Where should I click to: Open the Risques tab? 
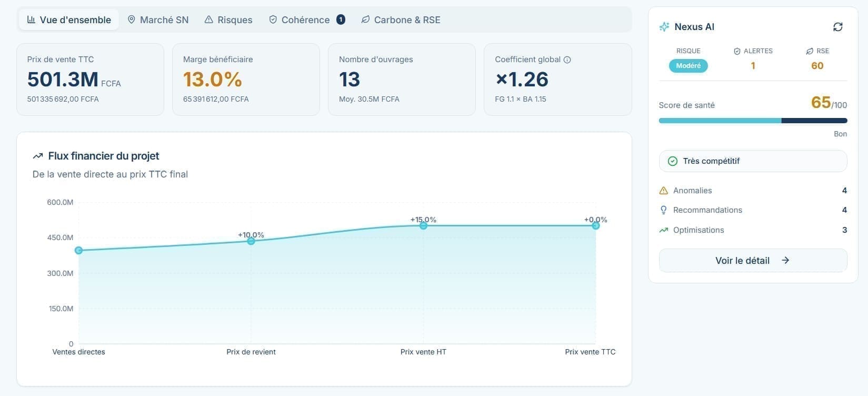point(228,20)
